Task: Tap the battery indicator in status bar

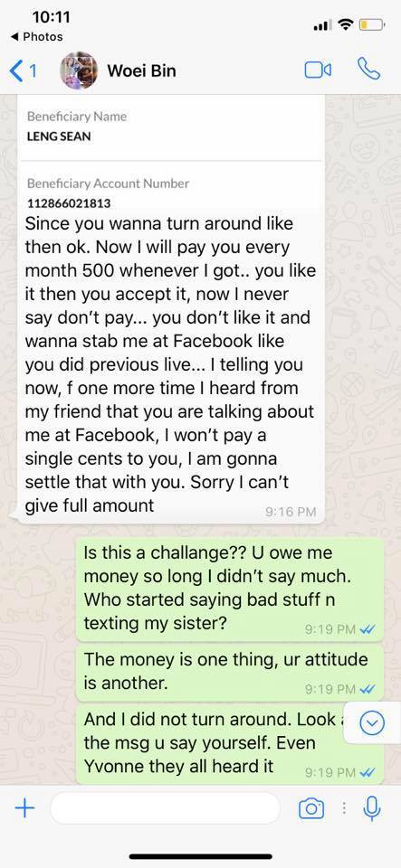Action: click(371, 25)
